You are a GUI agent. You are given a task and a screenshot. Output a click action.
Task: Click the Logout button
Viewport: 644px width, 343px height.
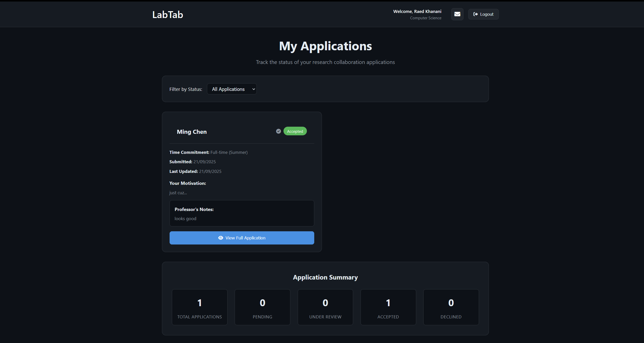click(x=483, y=14)
